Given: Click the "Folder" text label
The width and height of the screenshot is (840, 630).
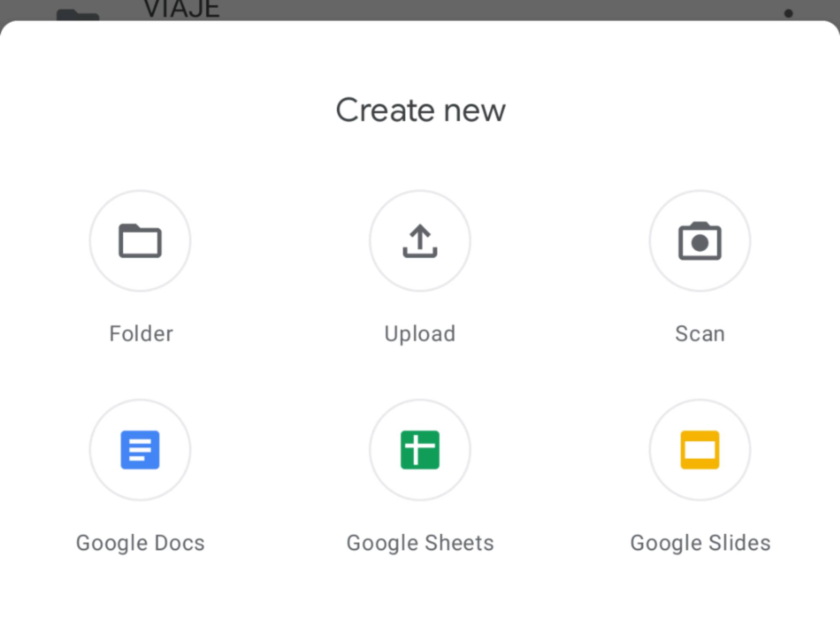Looking at the screenshot, I should tap(141, 334).
